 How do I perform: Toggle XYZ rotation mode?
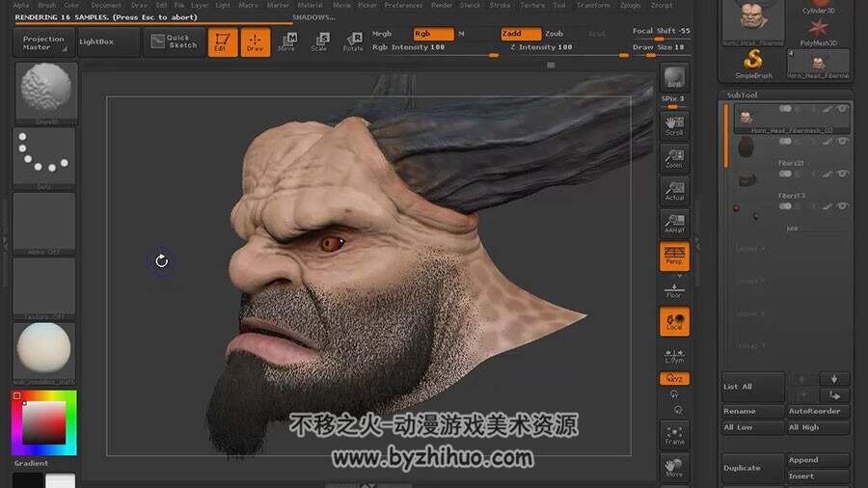(674, 378)
